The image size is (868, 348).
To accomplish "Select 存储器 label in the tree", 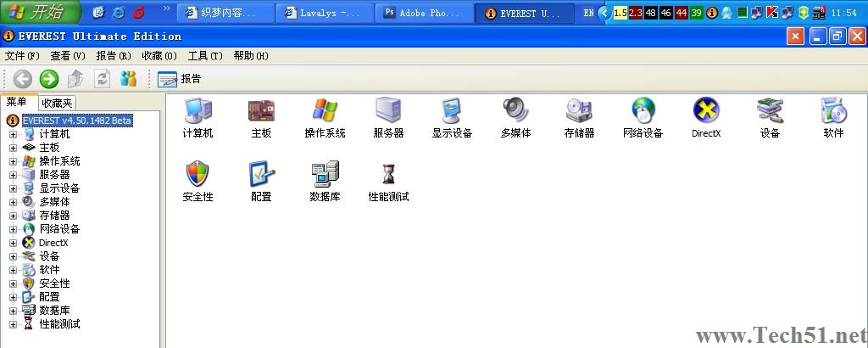I will [54, 216].
